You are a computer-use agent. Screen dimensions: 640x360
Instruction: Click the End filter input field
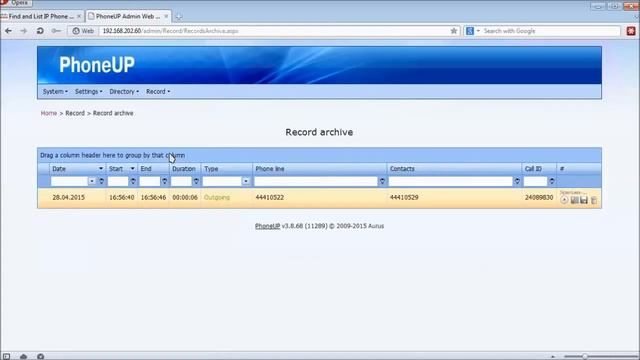[x=150, y=181]
